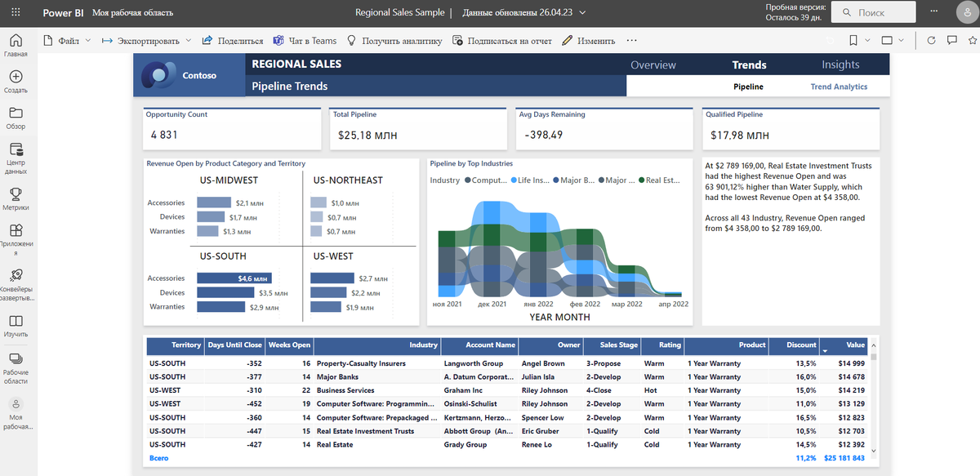Click the Contoso logo tile
Screen dimensions: 980x476
[189, 75]
